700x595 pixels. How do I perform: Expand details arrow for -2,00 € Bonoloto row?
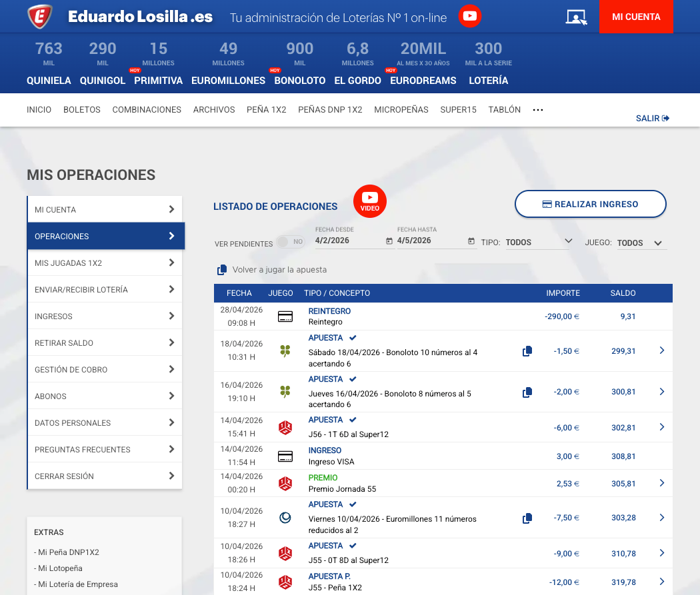(x=662, y=392)
